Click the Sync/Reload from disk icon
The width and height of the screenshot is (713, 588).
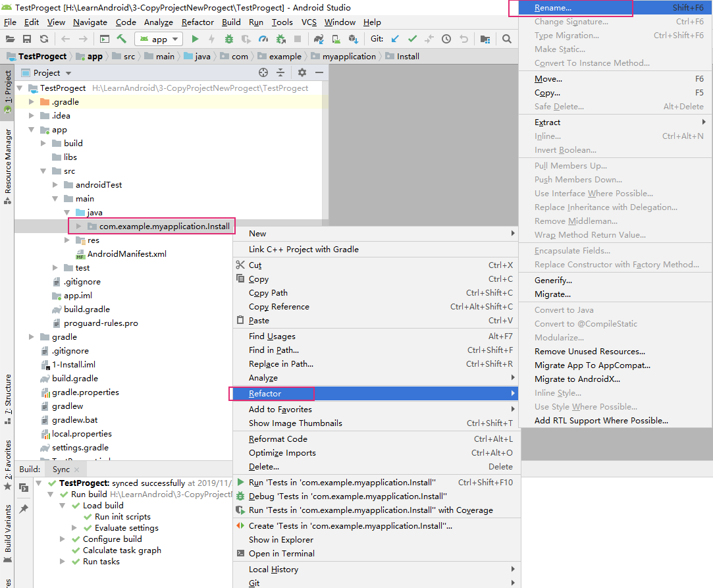tap(43, 39)
